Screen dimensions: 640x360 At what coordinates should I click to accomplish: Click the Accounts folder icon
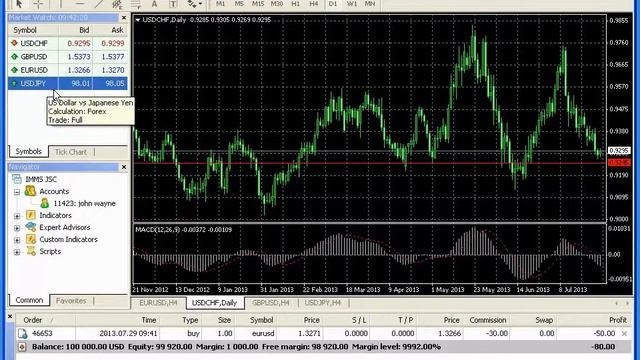click(30, 191)
